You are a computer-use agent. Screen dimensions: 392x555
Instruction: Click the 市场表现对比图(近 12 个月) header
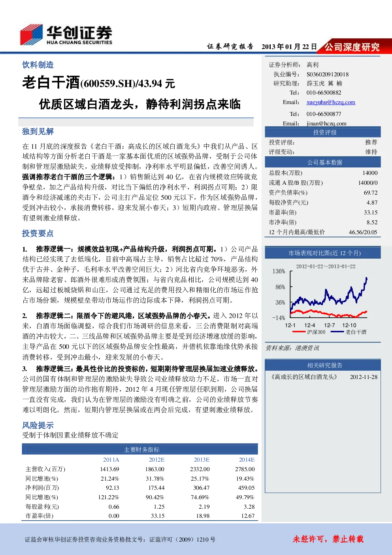pos(323,253)
